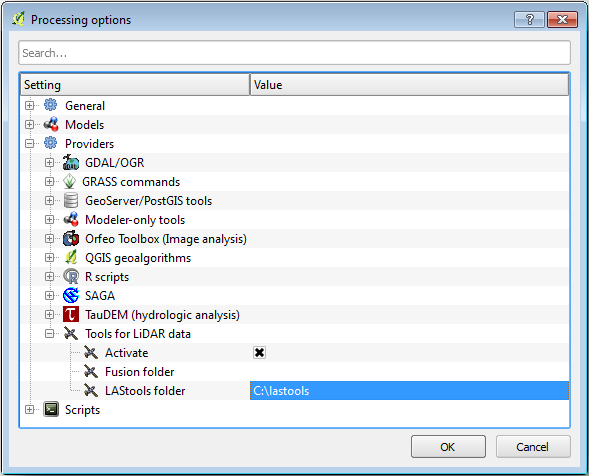Click the QGIS geoalgorithms icon
Viewport: 589px width, 476px height.
tap(71, 257)
